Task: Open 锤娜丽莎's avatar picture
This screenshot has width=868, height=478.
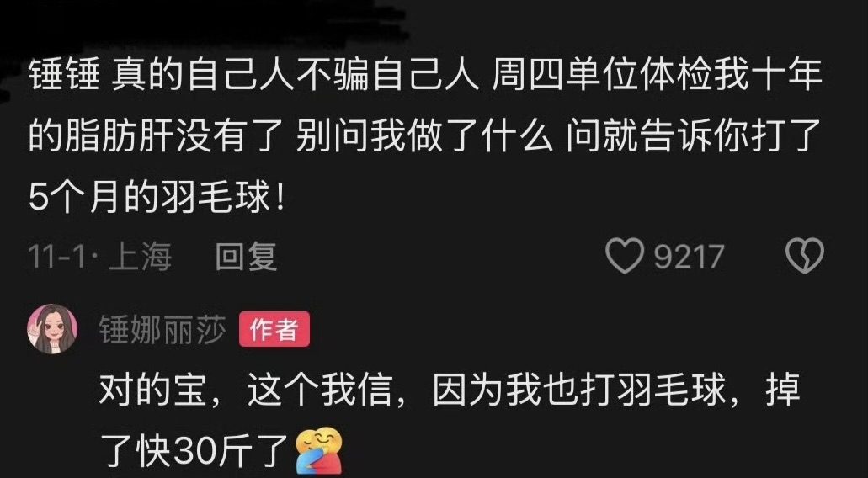Action: 52,328
